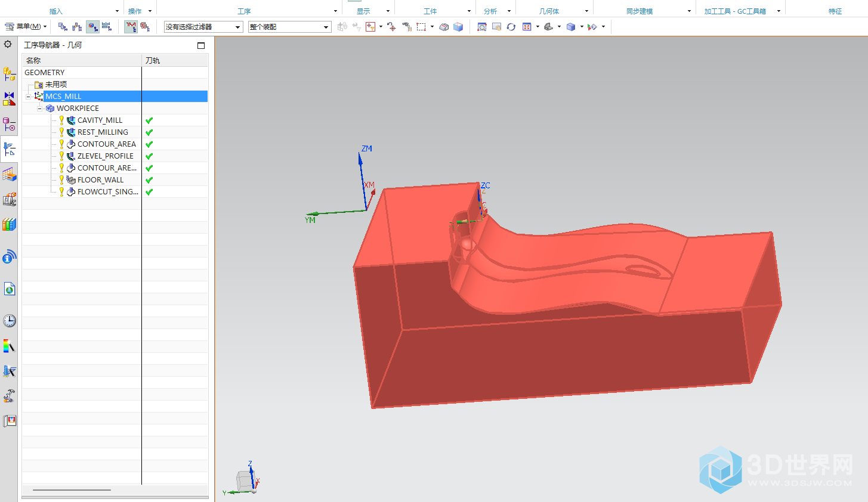868x502 pixels.
Task: Select the 未用项 folder
Action: coord(51,84)
